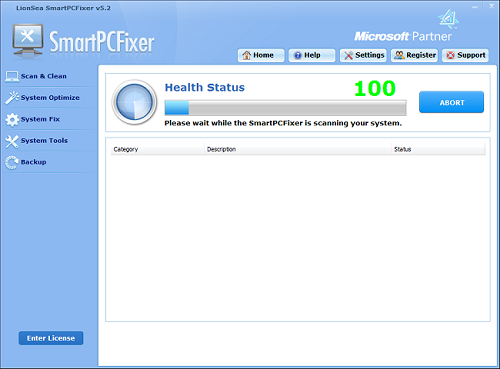
Task: Click the Register button
Action: click(414, 55)
